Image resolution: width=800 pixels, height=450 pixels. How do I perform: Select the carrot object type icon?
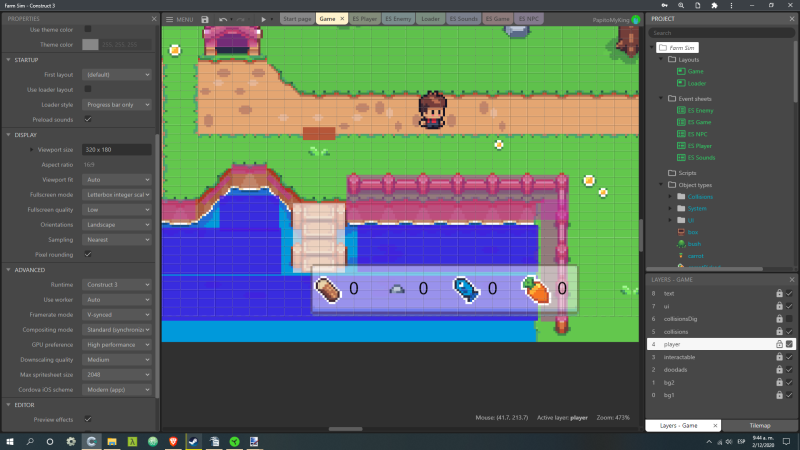[x=681, y=256]
